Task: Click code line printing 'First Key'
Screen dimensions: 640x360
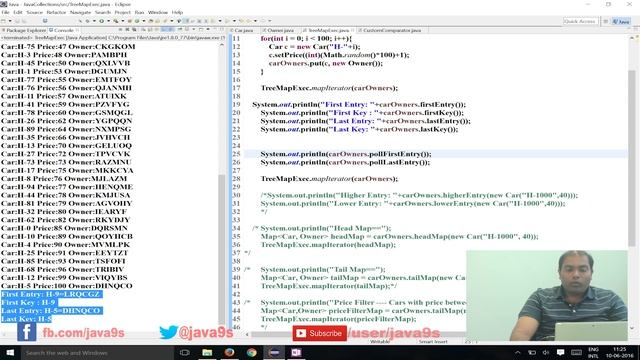Action: [x=362, y=113]
